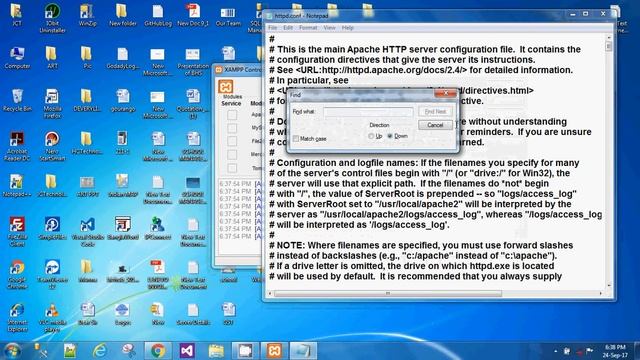Viewport: 640px width, 360px height.
Task: Select the Our Team desktop icon
Action: tap(228, 16)
